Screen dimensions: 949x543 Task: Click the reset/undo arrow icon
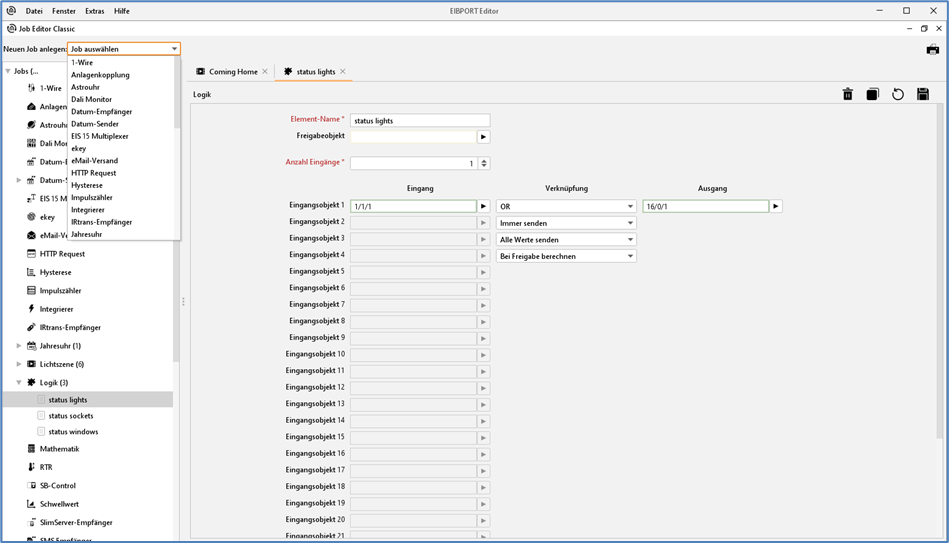pos(898,94)
